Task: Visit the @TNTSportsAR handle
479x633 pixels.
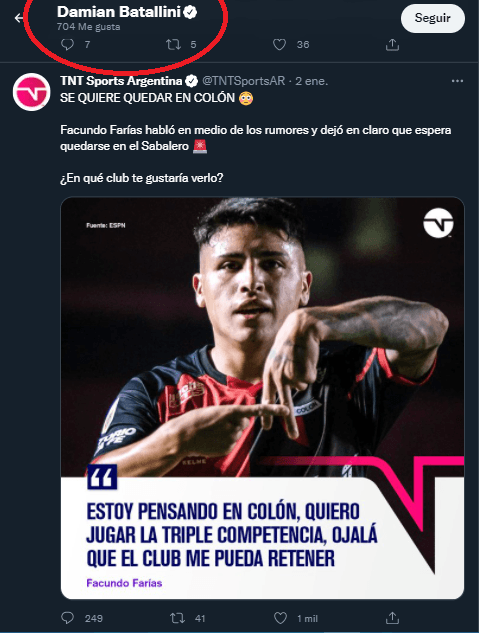Action: pos(243,81)
